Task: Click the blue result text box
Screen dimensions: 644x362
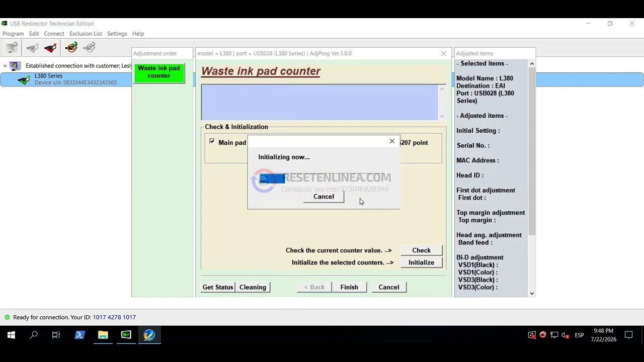Action: coord(319,103)
